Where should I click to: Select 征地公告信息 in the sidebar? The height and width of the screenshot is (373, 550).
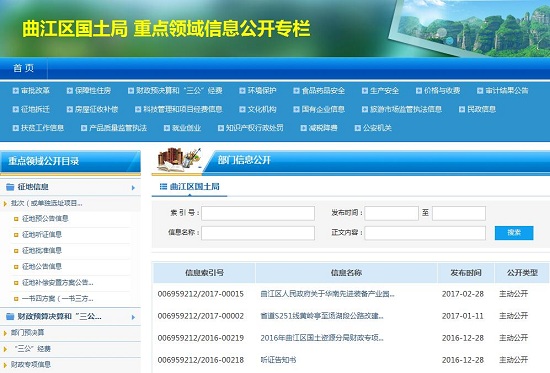point(42,267)
